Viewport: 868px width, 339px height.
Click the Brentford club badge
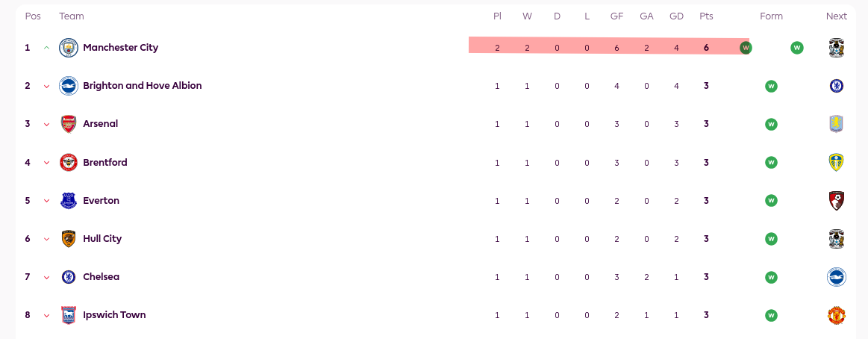tap(69, 162)
